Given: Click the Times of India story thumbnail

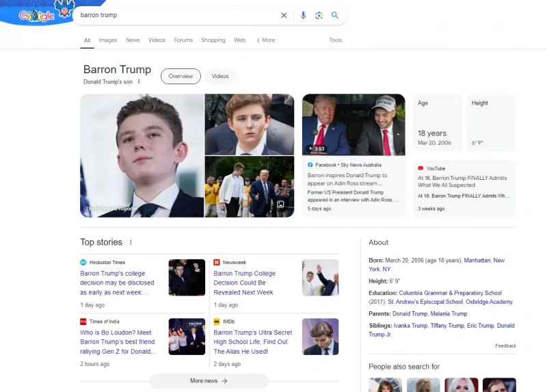Looking at the screenshot, I should 187,337.
